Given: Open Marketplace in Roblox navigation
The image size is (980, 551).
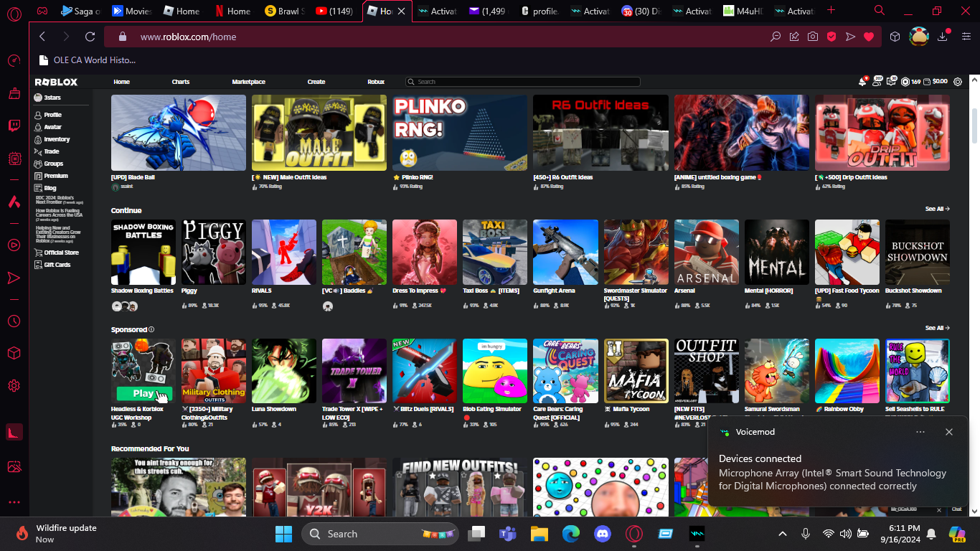Looking at the screenshot, I should 249,82.
